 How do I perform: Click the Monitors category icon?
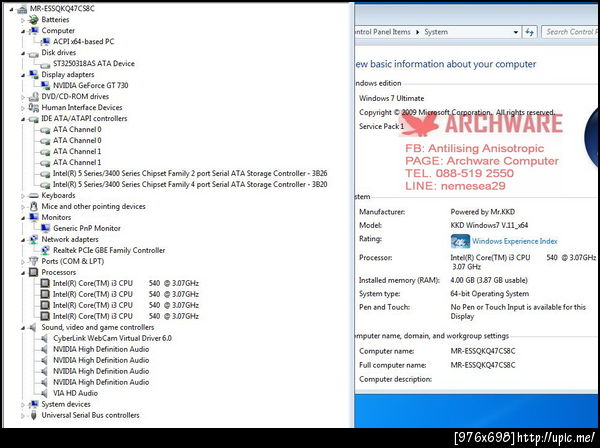coord(34,217)
